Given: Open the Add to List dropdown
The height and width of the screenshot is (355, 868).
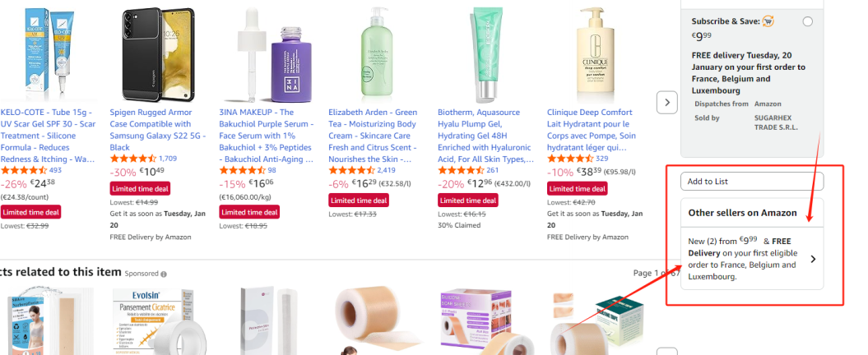Looking at the screenshot, I should [752, 181].
